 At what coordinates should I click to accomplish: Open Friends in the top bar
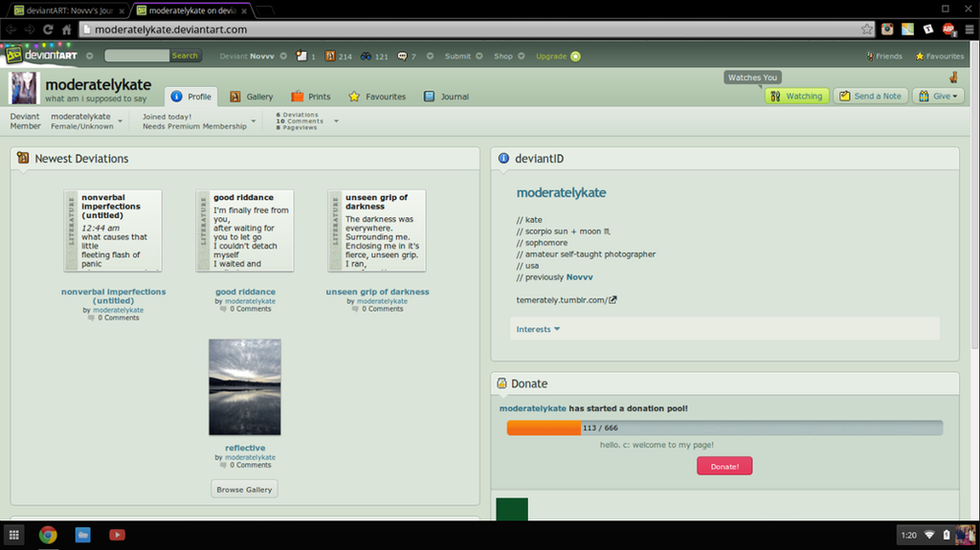pos(883,56)
